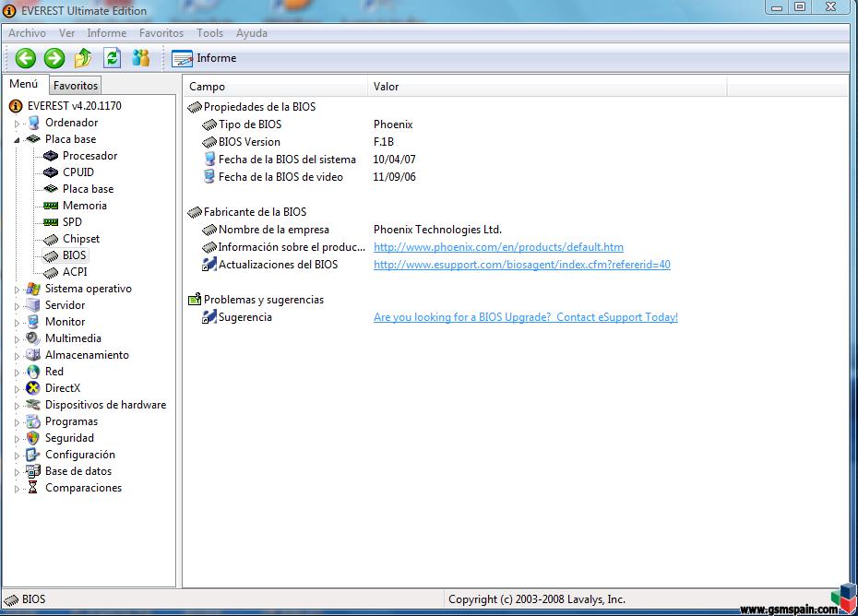
Task: Open the Ayuda menu
Action: 252,33
